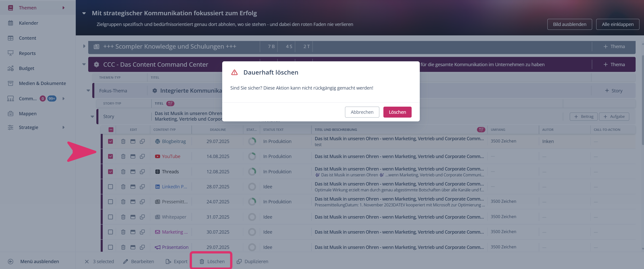This screenshot has width=644, height=269.
Task: Click the trash icon in the Blogbeitrag row
Action: click(123, 141)
